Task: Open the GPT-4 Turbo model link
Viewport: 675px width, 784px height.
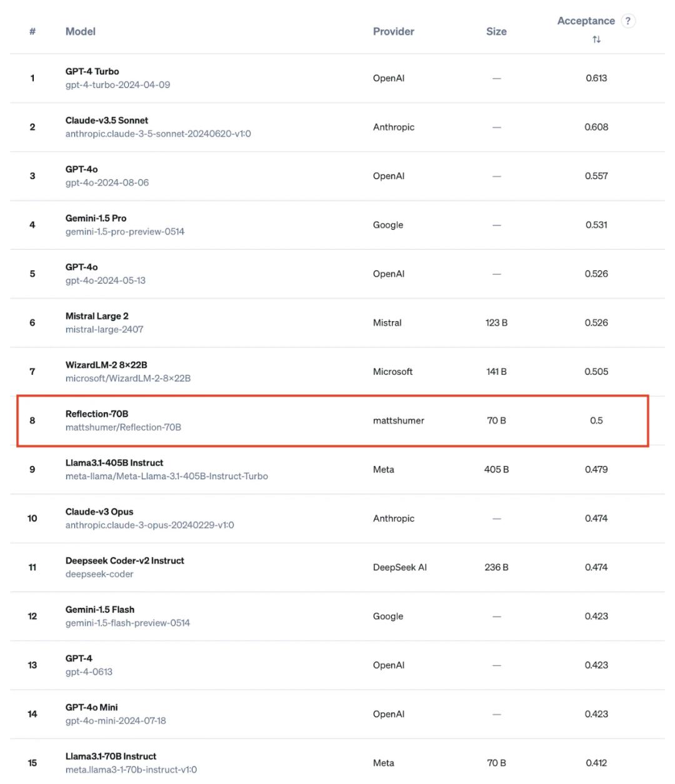Action: (92, 71)
